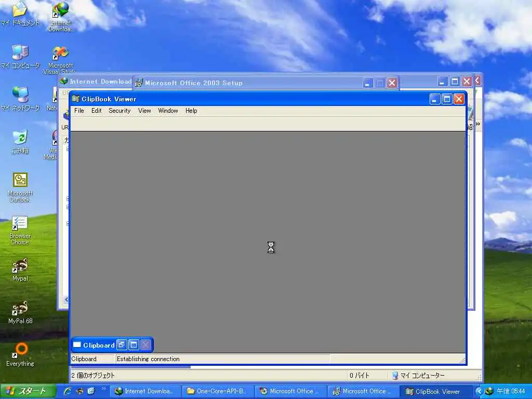532x399 pixels.
Task: Open the My Documents desktop icon
Action: [x=20, y=14]
